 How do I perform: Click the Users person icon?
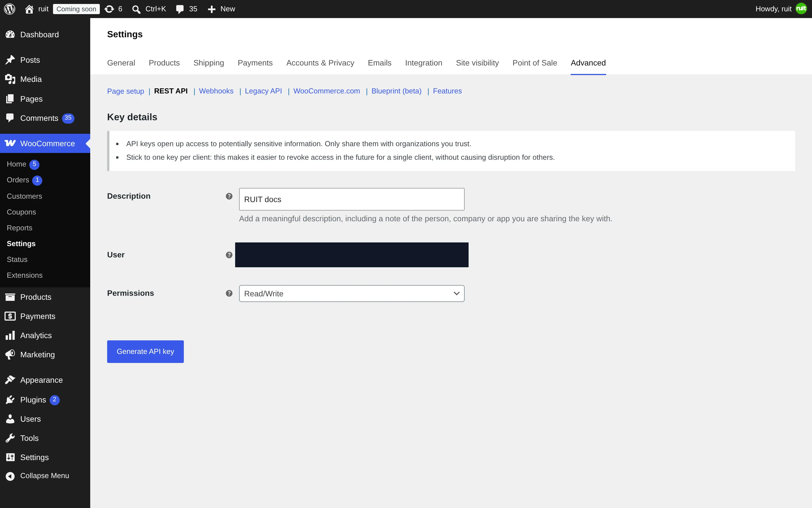click(x=10, y=419)
